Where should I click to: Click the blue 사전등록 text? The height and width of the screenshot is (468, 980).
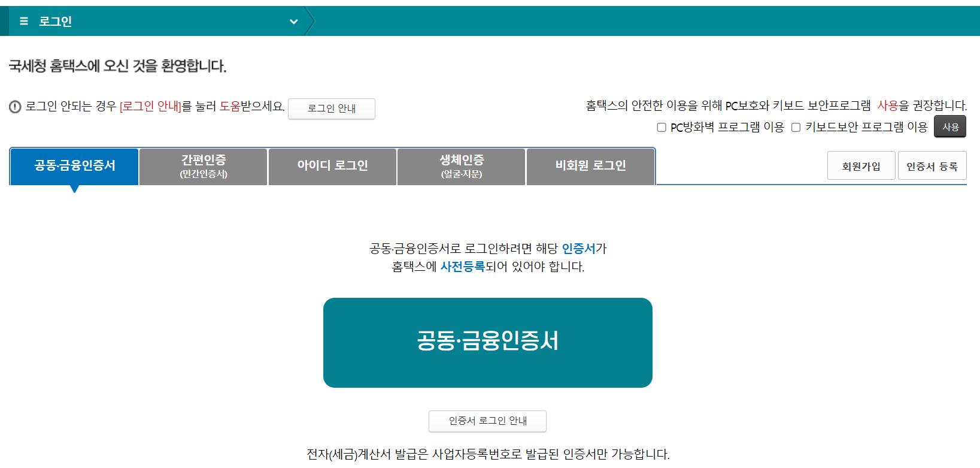click(x=463, y=267)
